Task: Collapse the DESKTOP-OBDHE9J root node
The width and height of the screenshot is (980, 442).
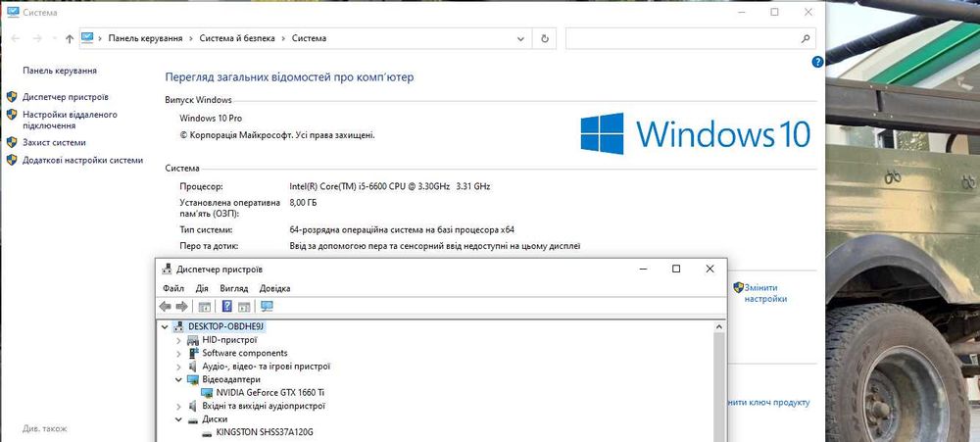Action: click(165, 326)
